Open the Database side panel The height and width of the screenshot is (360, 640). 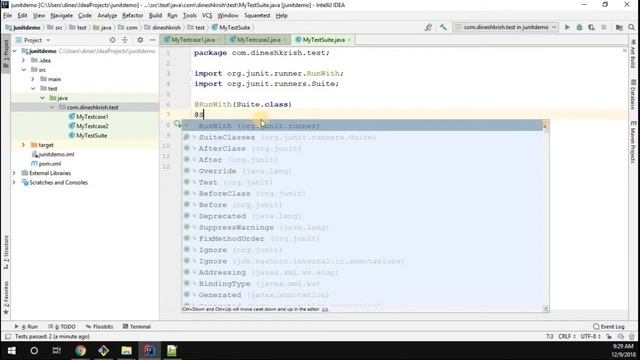click(x=633, y=95)
